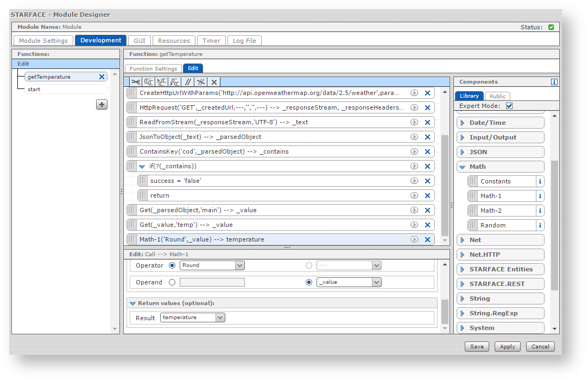Expand the JSON component category

point(463,153)
